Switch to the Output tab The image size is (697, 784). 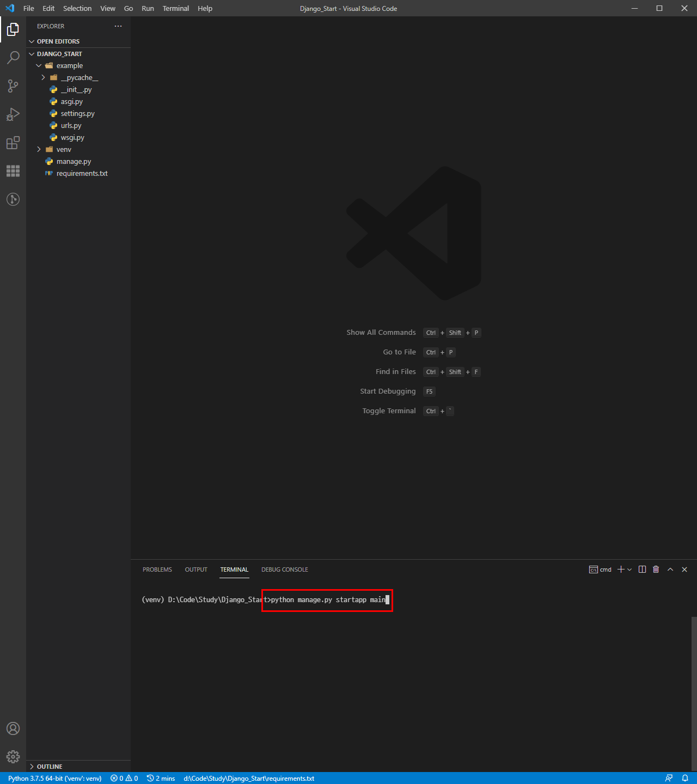pyautogui.click(x=196, y=569)
